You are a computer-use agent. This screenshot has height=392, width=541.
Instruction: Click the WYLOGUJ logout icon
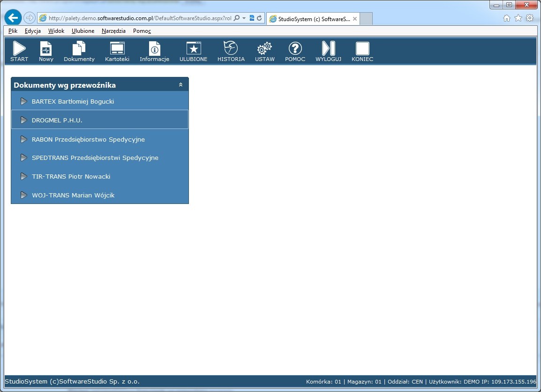coord(329,48)
